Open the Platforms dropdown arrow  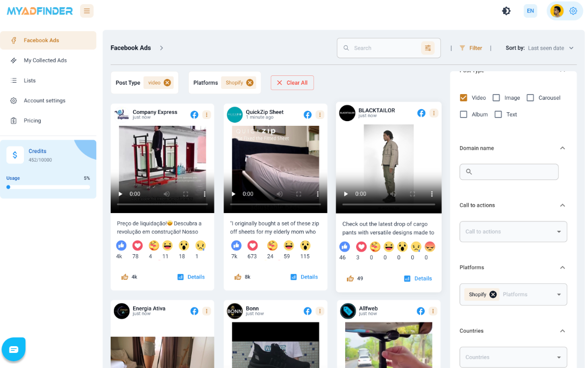[559, 295]
